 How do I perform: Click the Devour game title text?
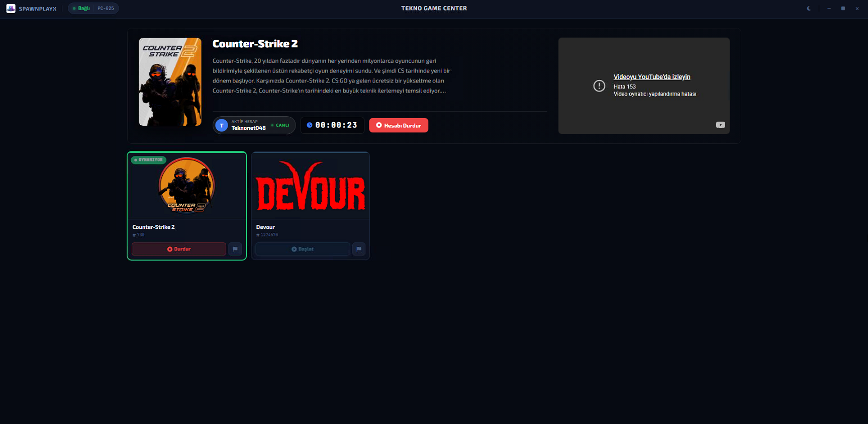click(x=265, y=227)
